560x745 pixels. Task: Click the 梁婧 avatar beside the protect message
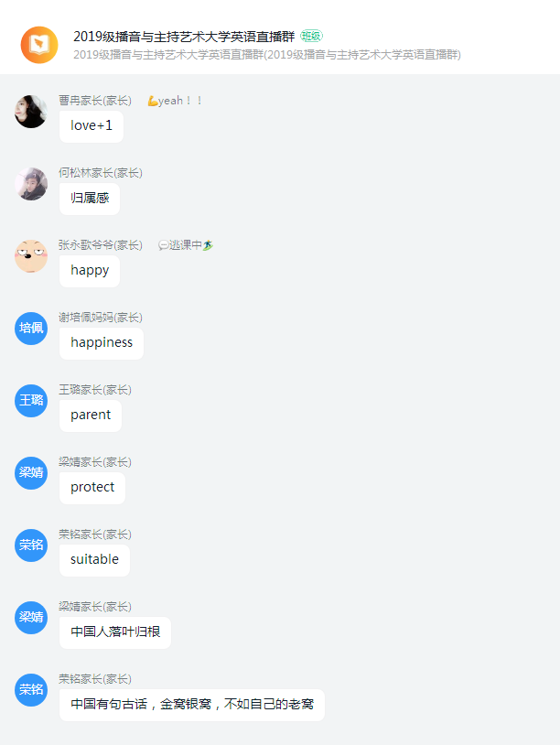tap(31, 473)
